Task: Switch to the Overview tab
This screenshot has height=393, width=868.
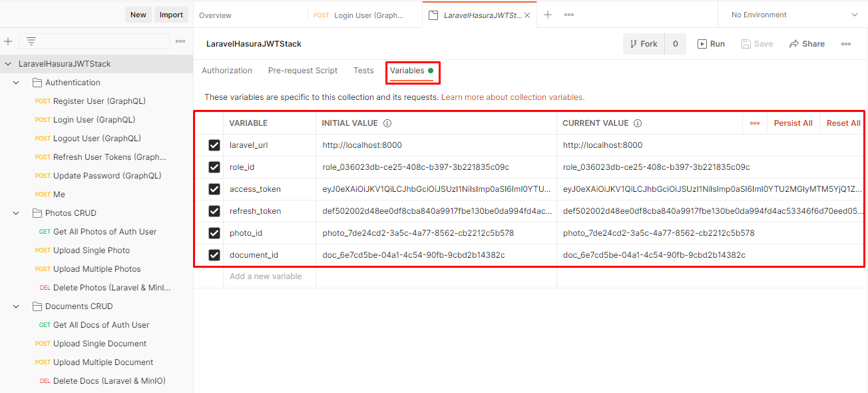Action: pyautogui.click(x=215, y=15)
